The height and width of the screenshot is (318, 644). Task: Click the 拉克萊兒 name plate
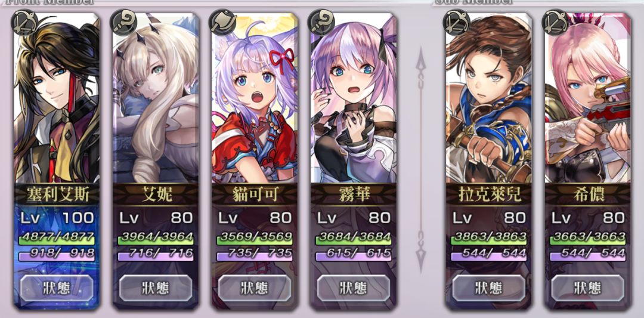click(x=488, y=194)
